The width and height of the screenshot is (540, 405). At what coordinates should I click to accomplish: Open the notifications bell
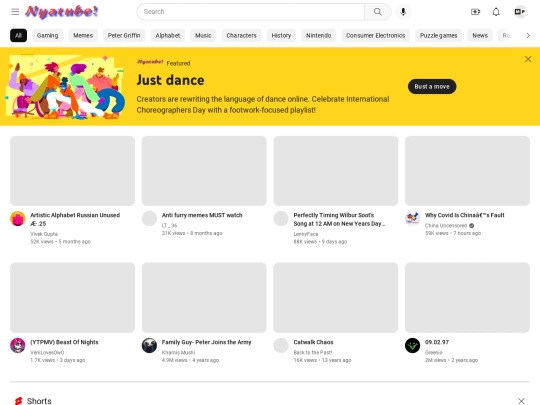(x=496, y=12)
